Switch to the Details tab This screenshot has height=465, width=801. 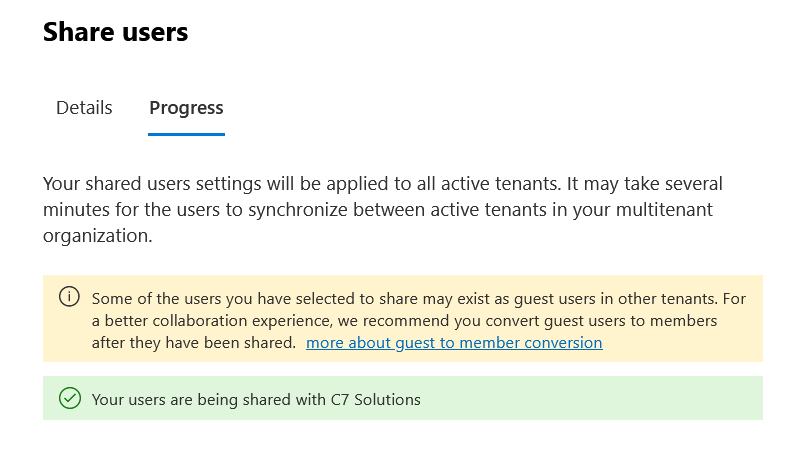84,108
